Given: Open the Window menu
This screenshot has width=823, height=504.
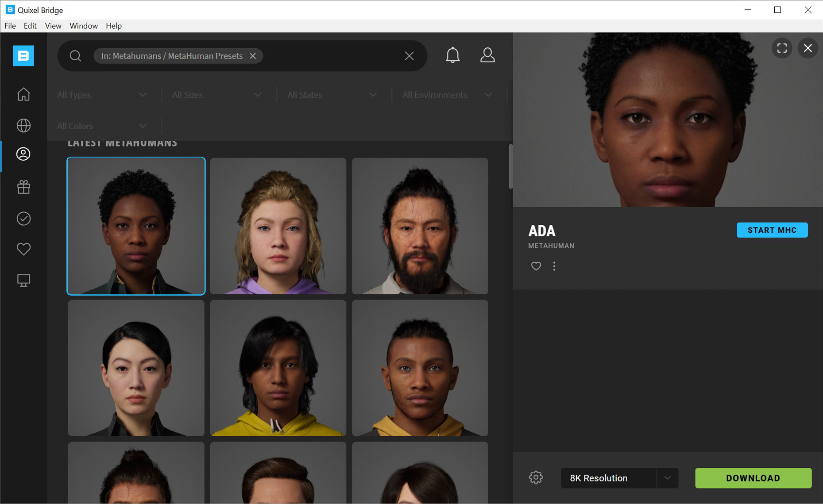Looking at the screenshot, I should pyautogui.click(x=83, y=26).
